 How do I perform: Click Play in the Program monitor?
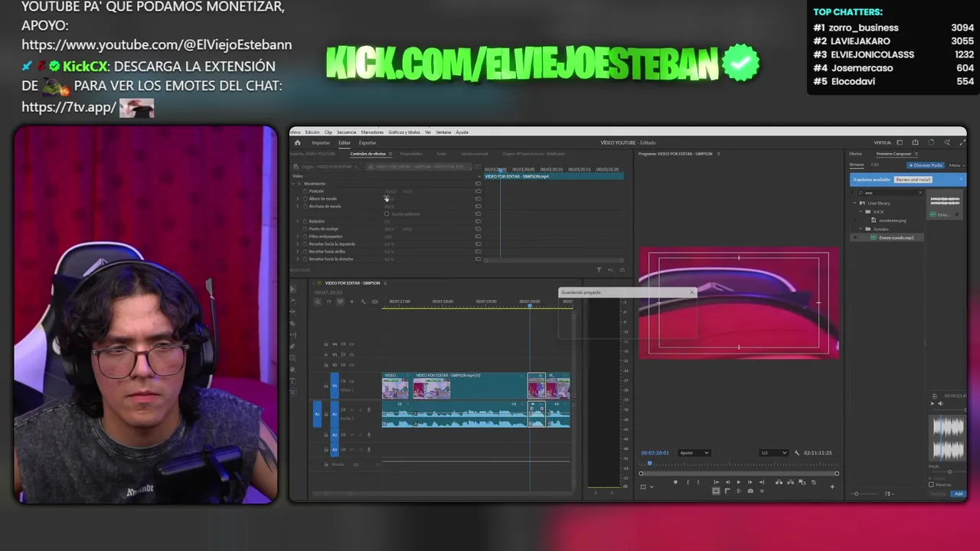[739, 482]
